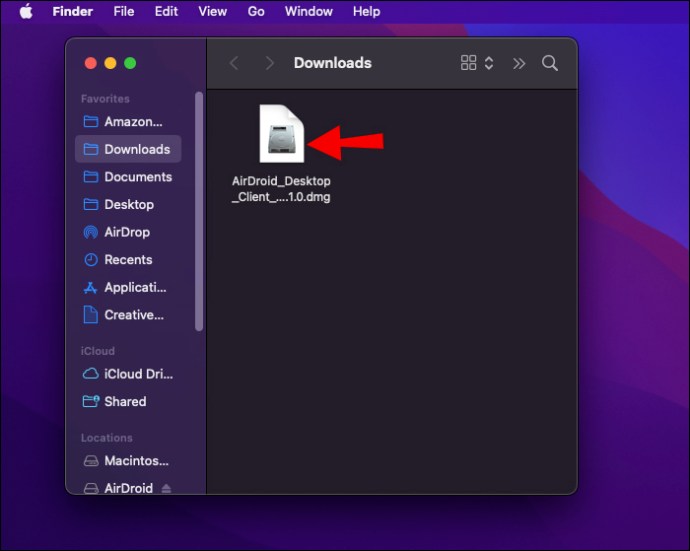Click the iCloud section header
The width and height of the screenshot is (690, 551).
[98, 351]
